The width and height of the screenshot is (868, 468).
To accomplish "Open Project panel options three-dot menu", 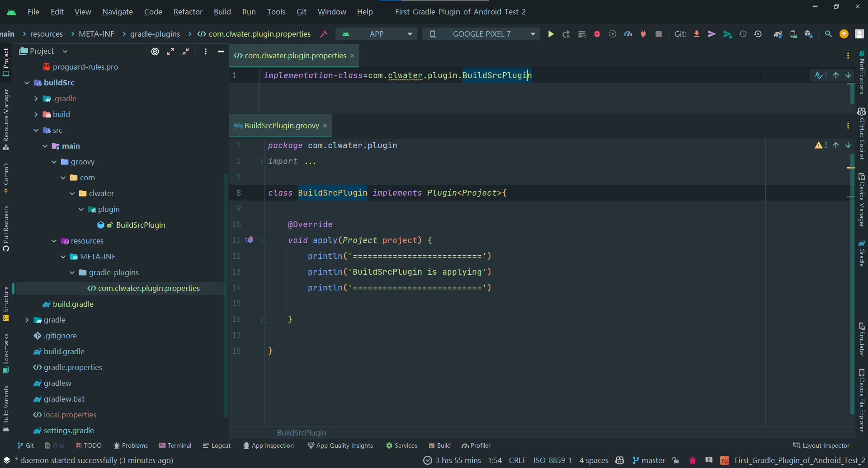I will click(x=206, y=51).
